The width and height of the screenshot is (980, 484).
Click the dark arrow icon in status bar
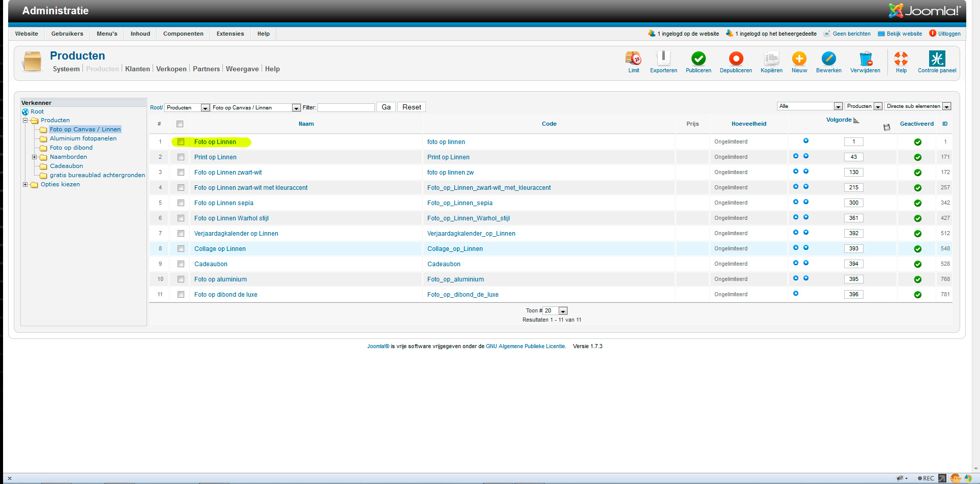pos(942,478)
